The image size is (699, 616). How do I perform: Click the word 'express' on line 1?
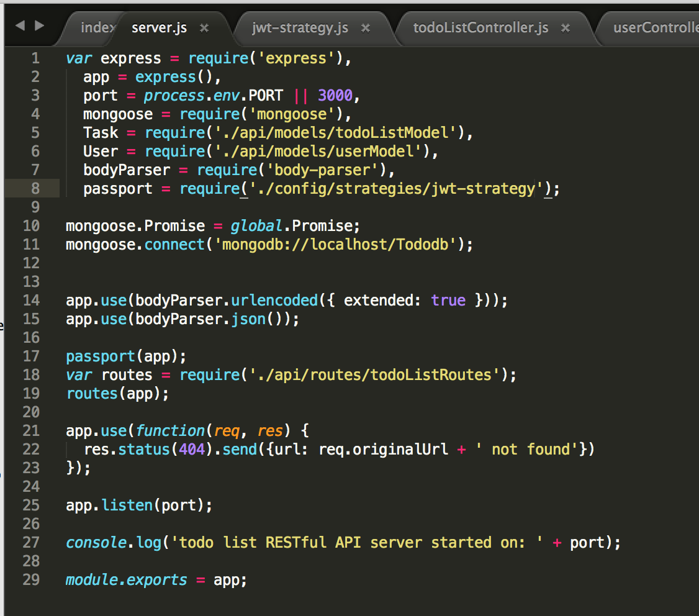(x=130, y=58)
